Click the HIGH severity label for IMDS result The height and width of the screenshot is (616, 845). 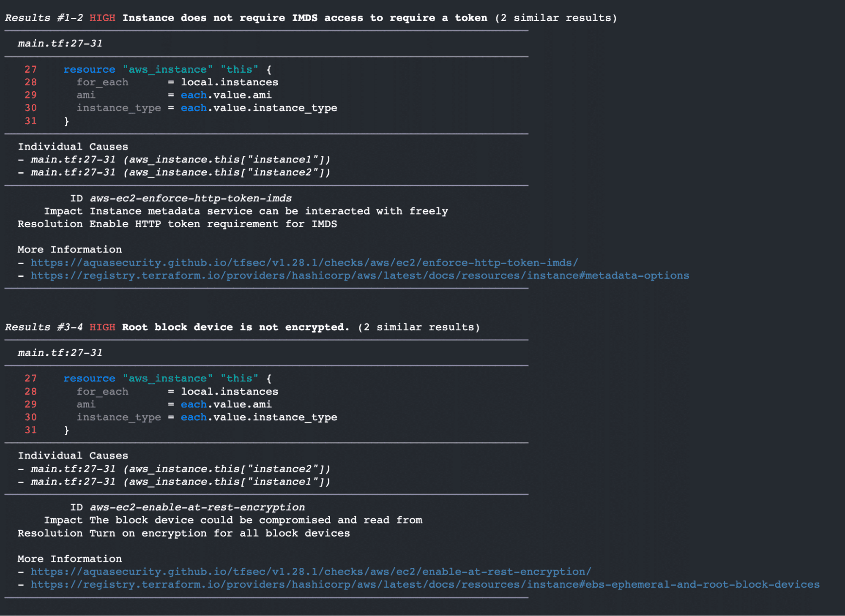pyautogui.click(x=102, y=18)
